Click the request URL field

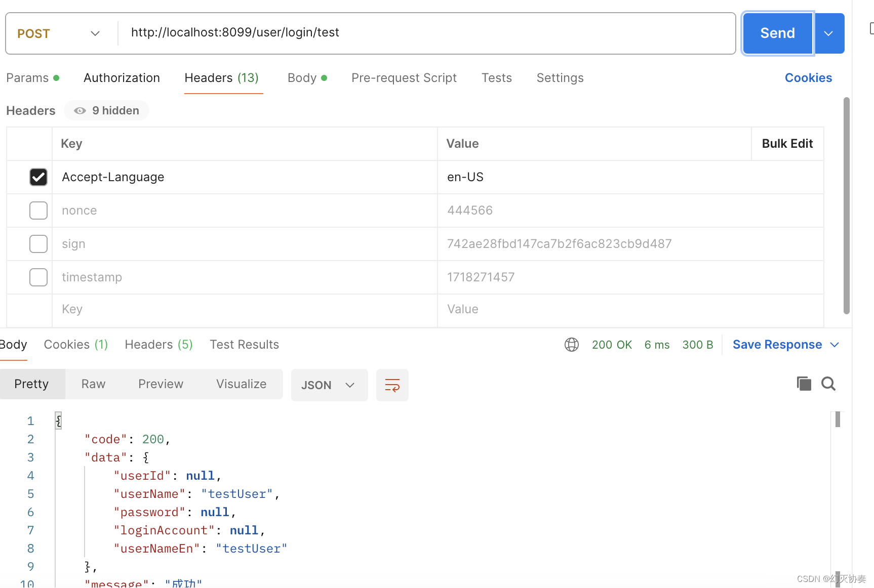pos(426,32)
